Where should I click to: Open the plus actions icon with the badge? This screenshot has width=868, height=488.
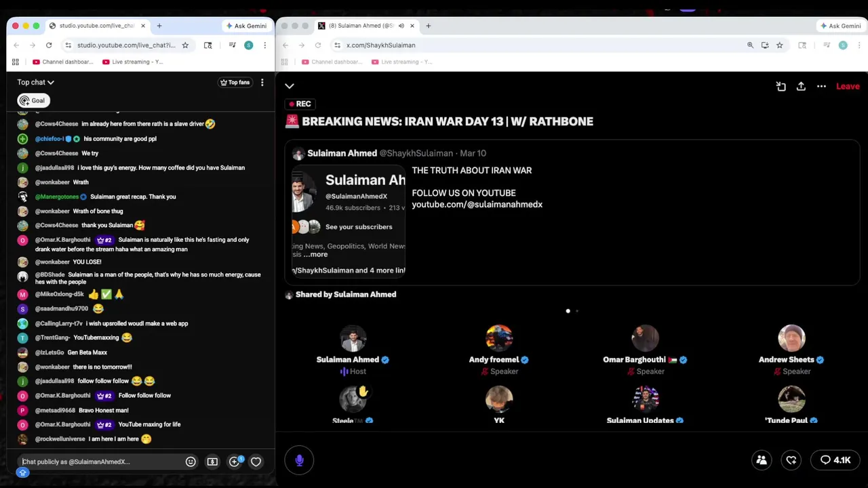(x=235, y=462)
